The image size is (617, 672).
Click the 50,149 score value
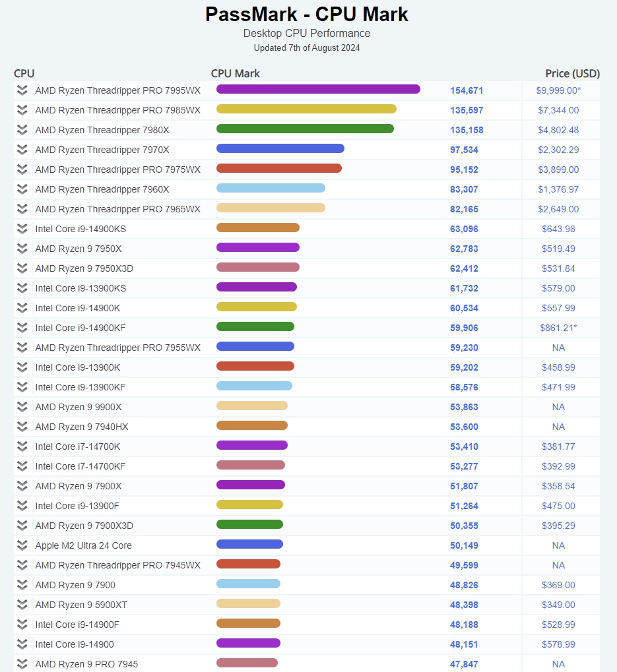click(x=464, y=545)
